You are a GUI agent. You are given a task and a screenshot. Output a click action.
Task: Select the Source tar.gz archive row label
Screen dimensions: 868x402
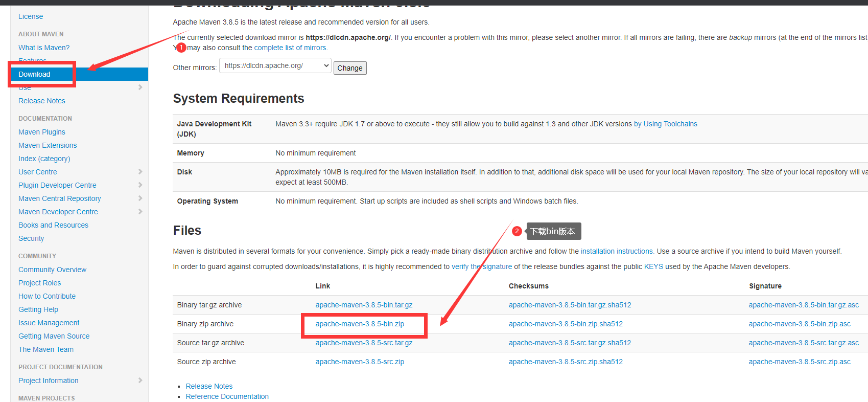210,343
